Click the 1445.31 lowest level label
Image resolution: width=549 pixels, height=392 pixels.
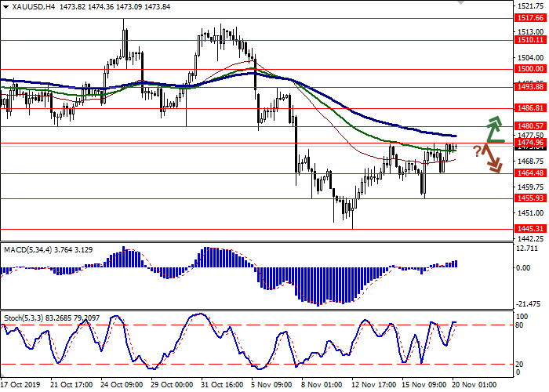point(526,229)
